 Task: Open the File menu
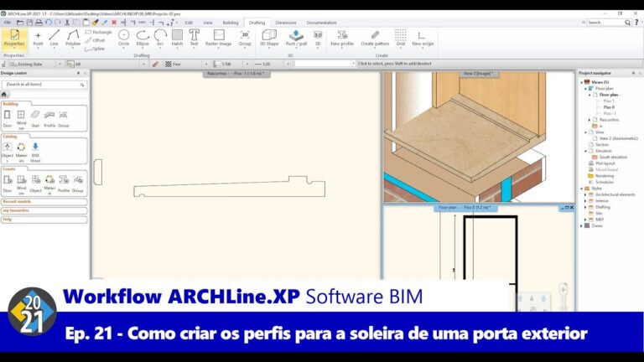click(8, 23)
